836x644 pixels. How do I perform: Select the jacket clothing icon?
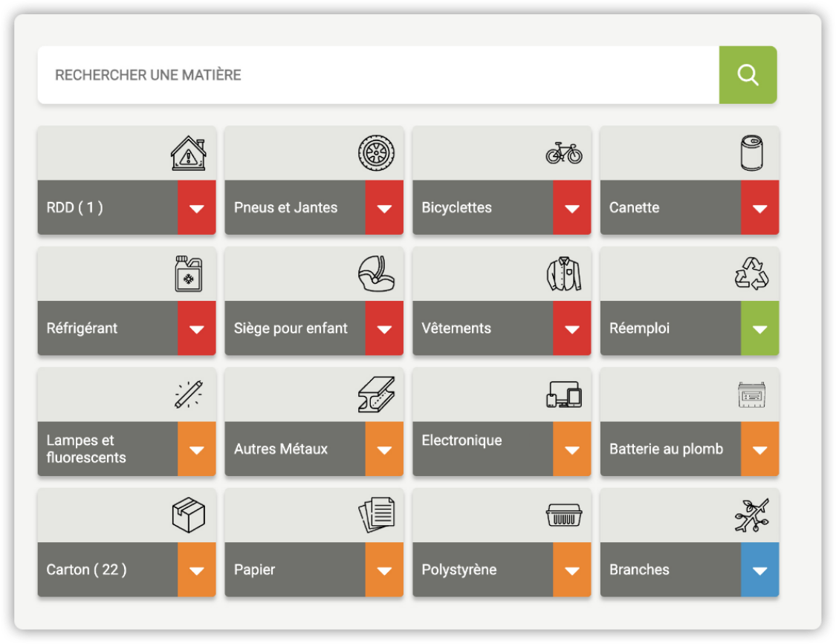pyautogui.click(x=564, y=274)
